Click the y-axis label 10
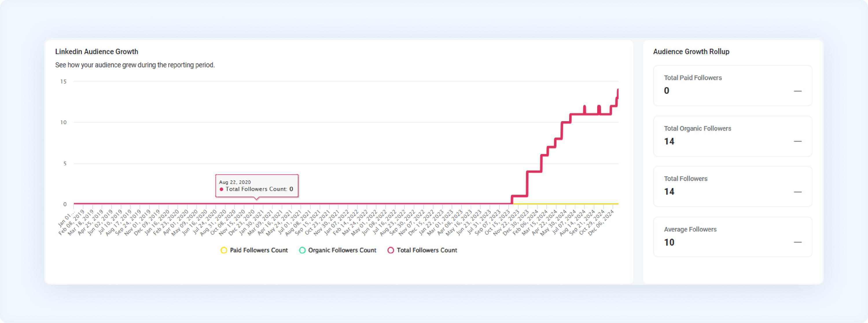 [x=63, y=122]
